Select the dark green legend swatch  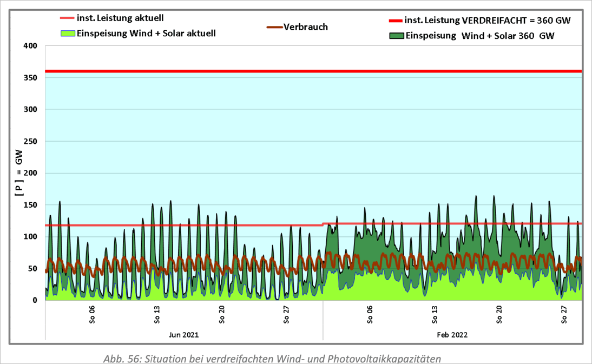(x=397, y=36)
